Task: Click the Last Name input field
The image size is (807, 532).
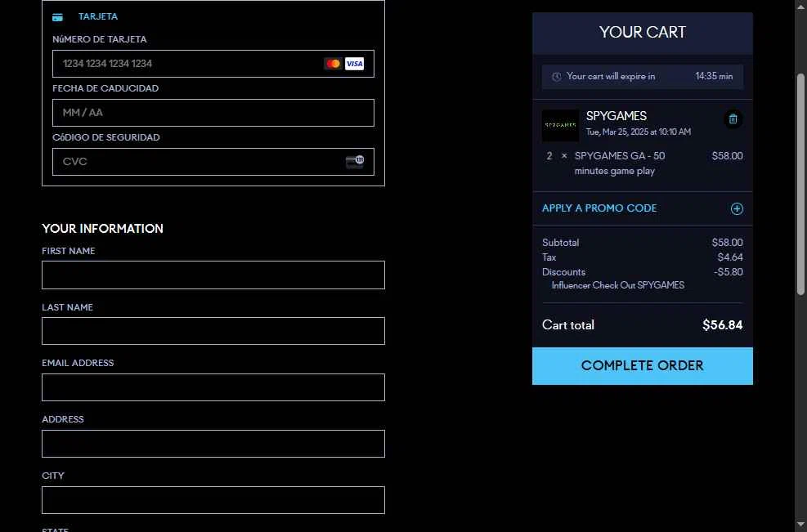Action: click(213, 331)
